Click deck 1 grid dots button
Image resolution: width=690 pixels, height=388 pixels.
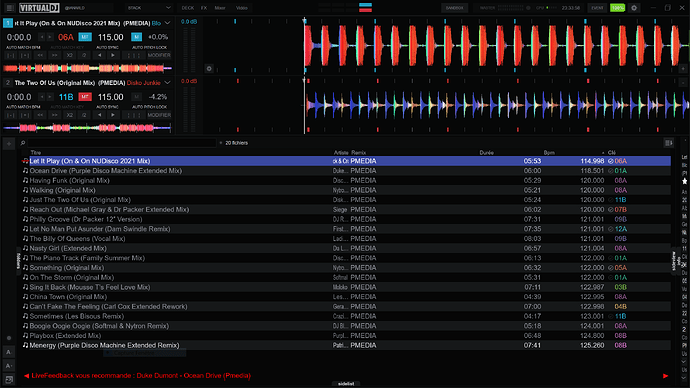133,55
